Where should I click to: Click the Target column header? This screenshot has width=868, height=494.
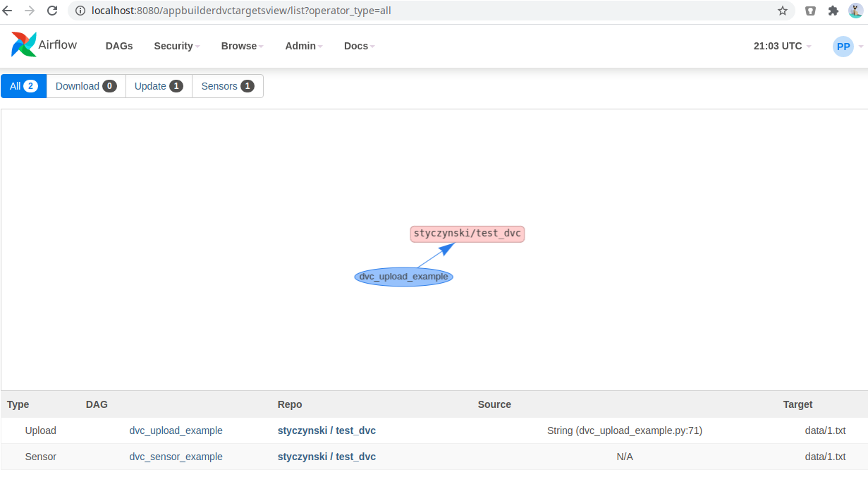coord(797,404)
